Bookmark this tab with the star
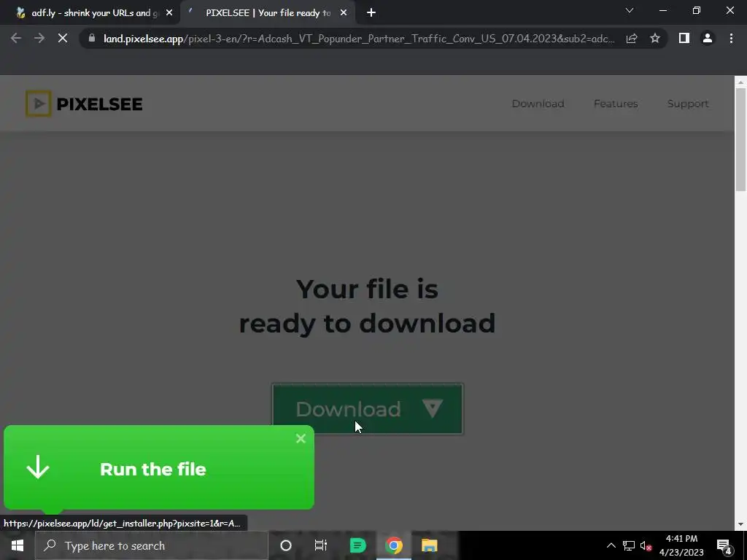The image size is (747, 560). click(x=655, y=38)
